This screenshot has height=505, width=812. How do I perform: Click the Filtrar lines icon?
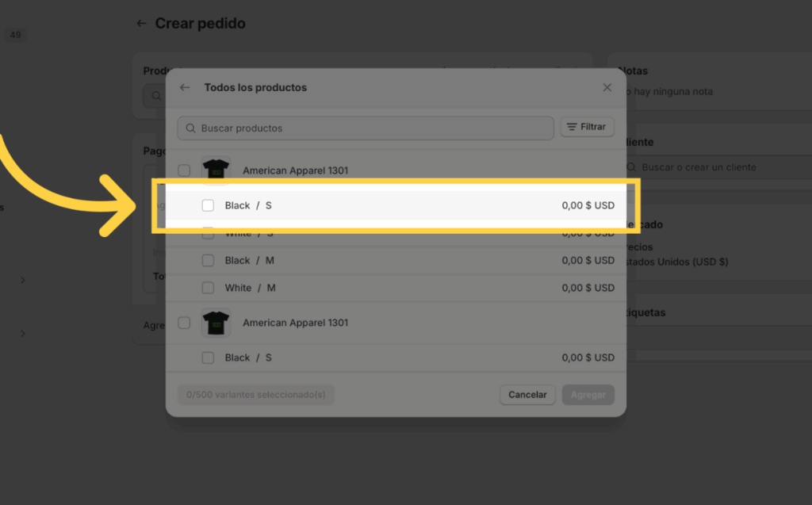click(572, 127)
